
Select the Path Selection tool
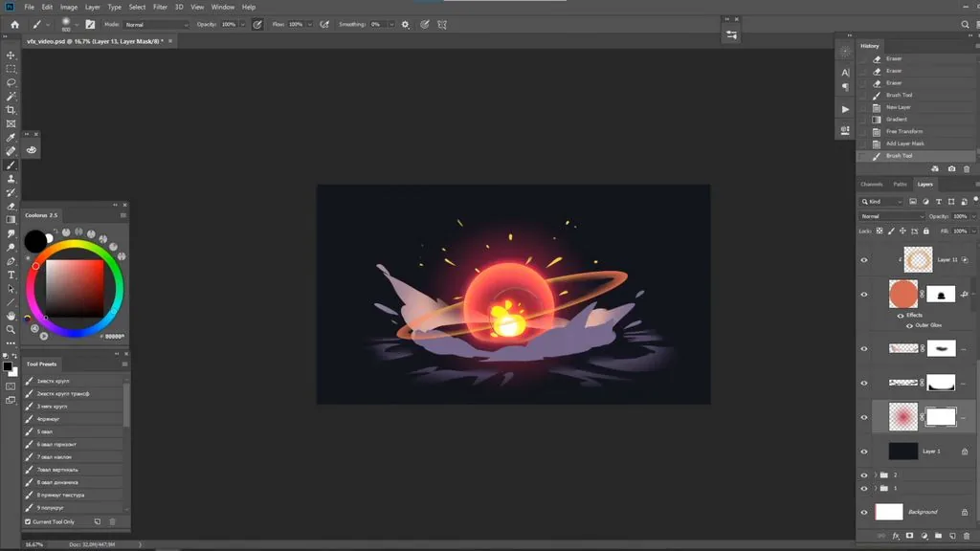11,289
